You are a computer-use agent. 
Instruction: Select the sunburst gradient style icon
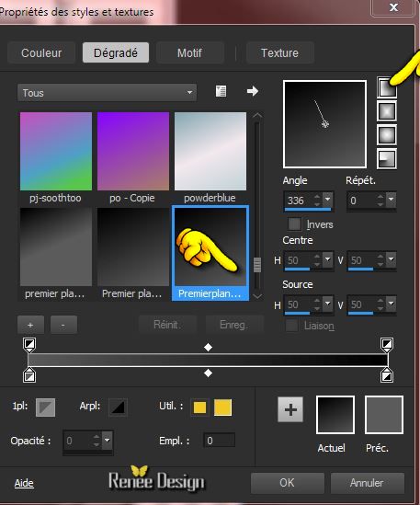pos(387,135)
